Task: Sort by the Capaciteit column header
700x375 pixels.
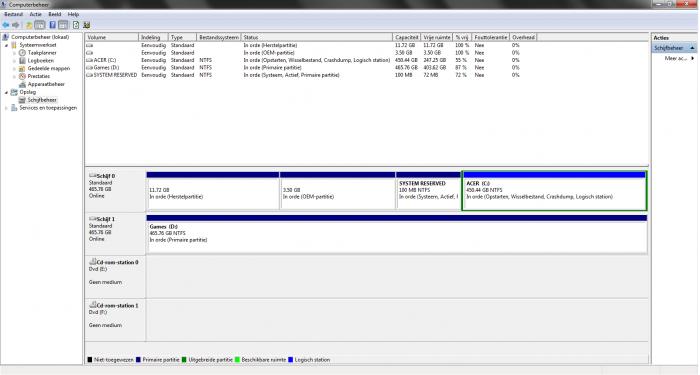Action: pos(407,38)
